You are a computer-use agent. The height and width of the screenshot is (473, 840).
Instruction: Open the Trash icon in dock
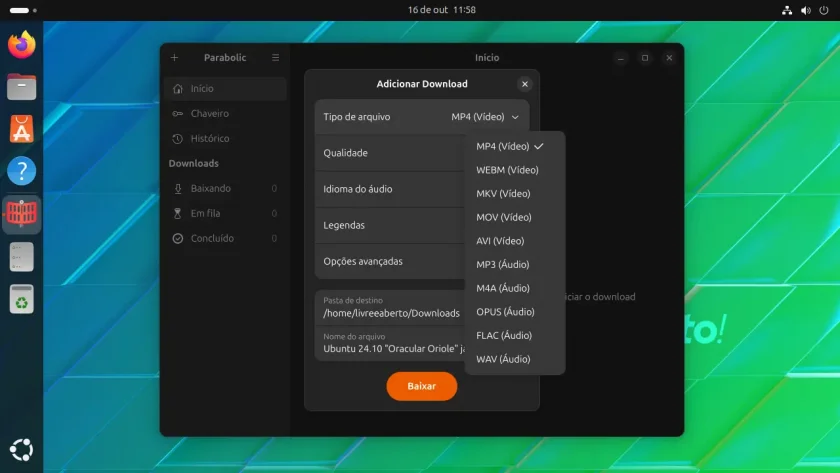[21, 298]
